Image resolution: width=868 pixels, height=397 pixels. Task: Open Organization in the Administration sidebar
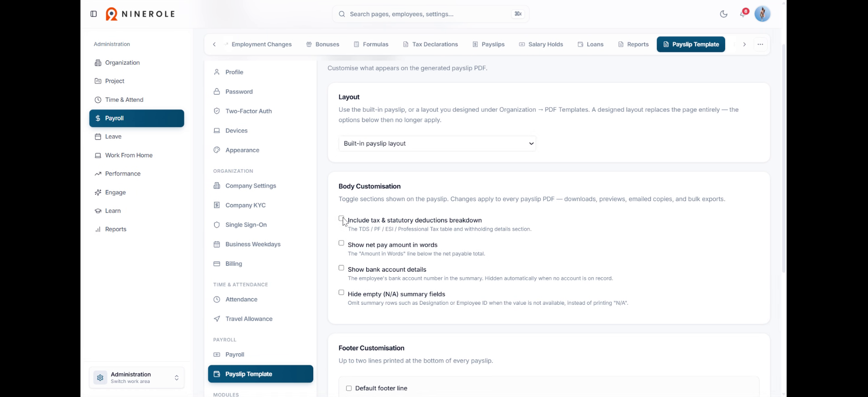(137, 62)
